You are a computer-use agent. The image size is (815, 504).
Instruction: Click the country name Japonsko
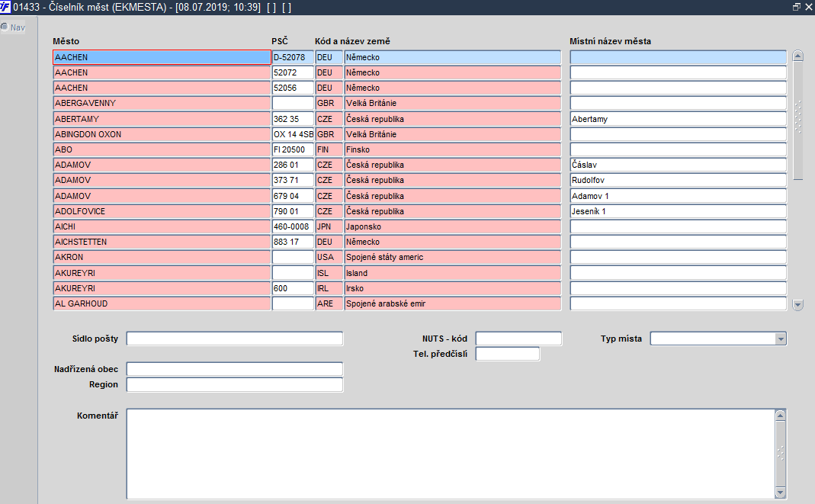[x=453, y=226]
